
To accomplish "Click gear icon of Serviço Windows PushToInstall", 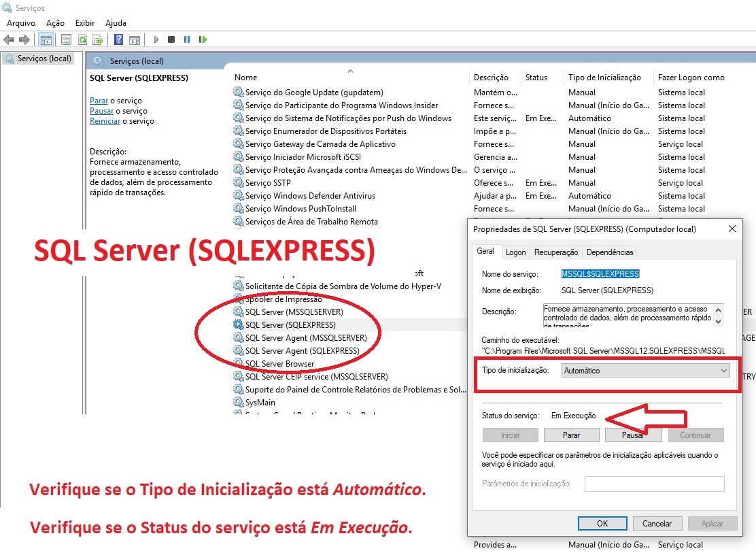I will [238, 208].
